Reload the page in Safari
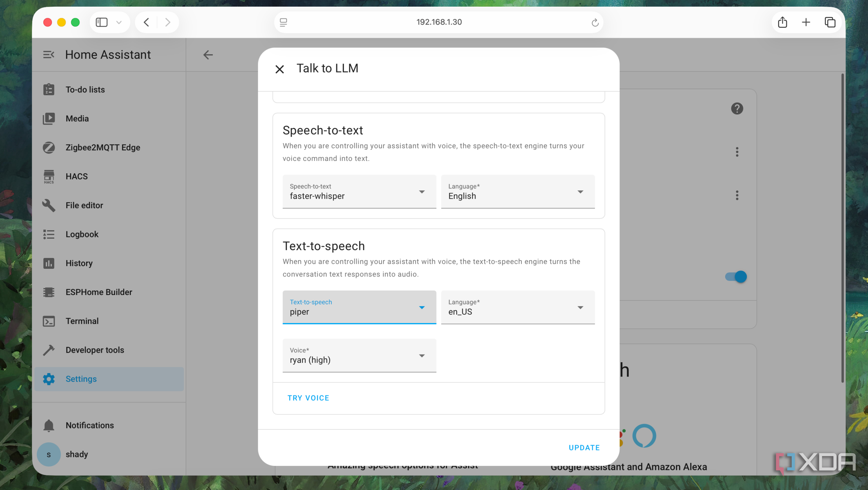Viewport: 868px width, 490px height. (x=595, y=22)
